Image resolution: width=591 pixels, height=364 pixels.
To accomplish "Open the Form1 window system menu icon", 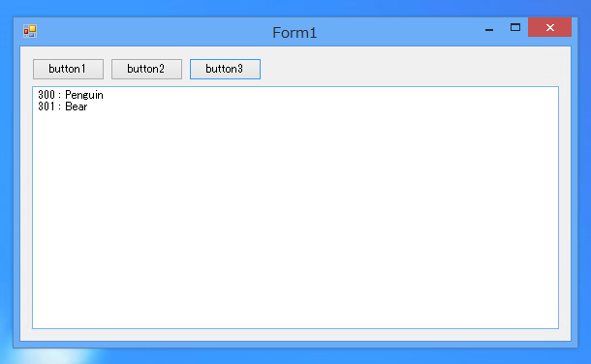I will [30, 31].
